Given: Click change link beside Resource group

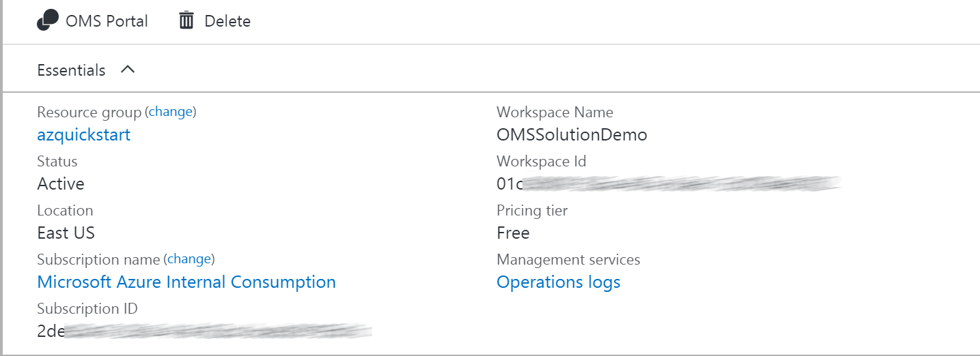Looking at the screenshot, I should tap(171, 112).
